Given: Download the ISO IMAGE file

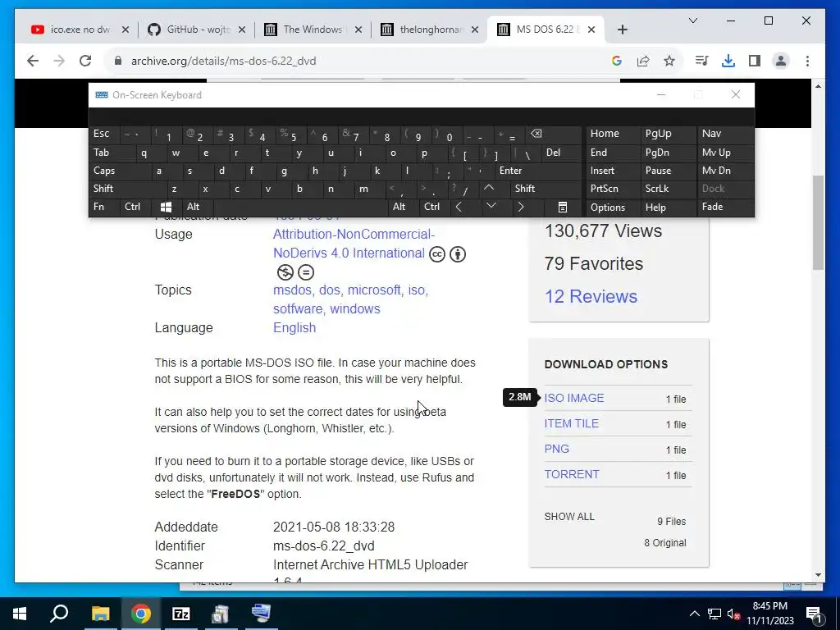Looking at the screenshot, I should [x=573, y=398].
